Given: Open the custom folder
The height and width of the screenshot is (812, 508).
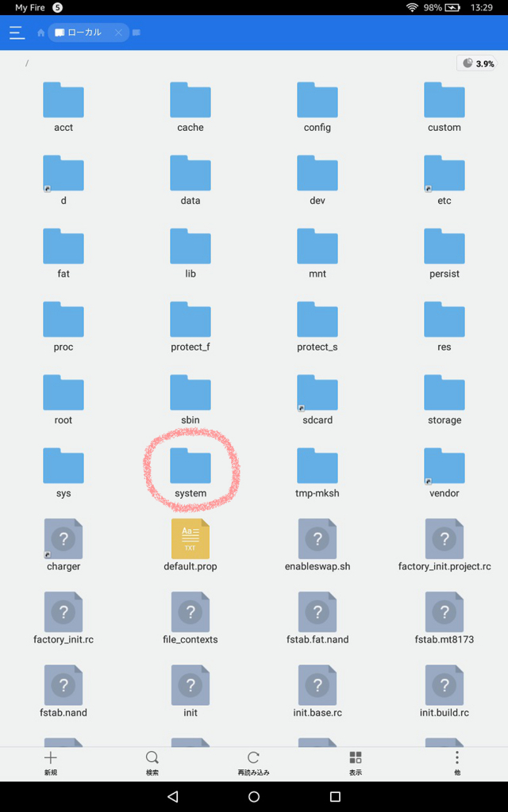Looking at the screenshot, I should [444, 107].
